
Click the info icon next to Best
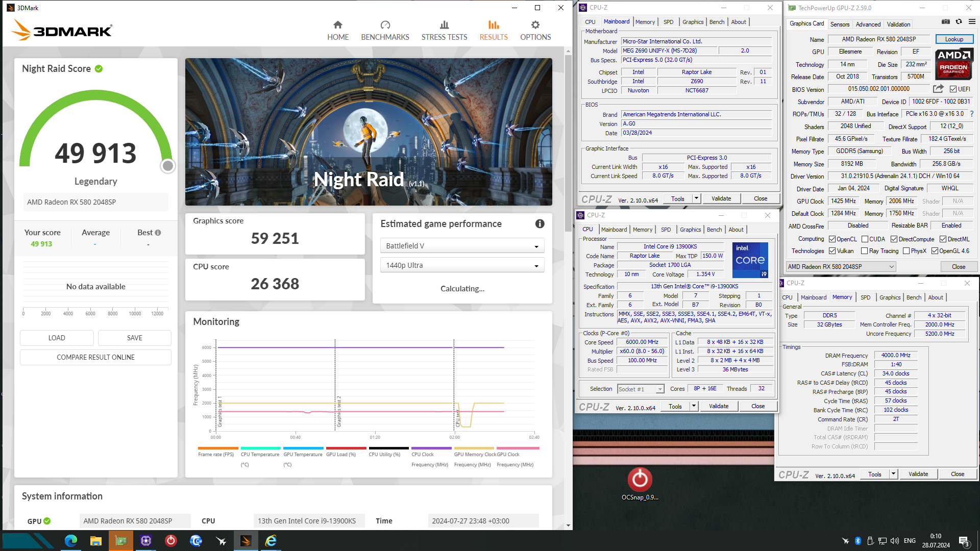[x=158, y=233]
